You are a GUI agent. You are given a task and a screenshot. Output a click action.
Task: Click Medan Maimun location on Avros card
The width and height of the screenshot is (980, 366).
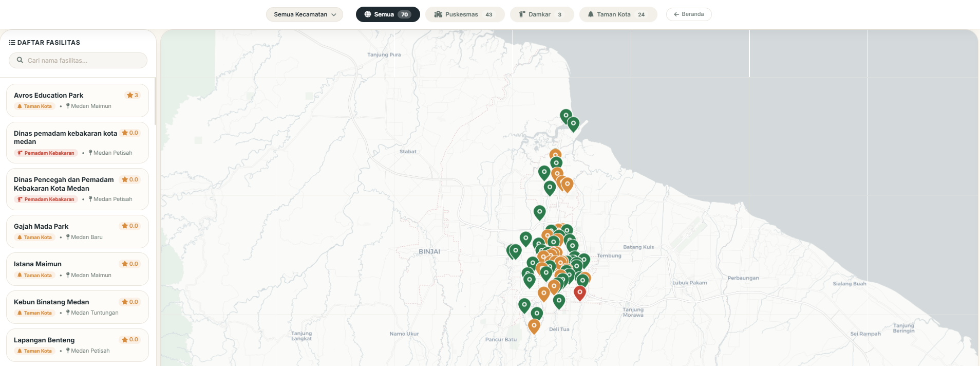click(x=89, y=106)
